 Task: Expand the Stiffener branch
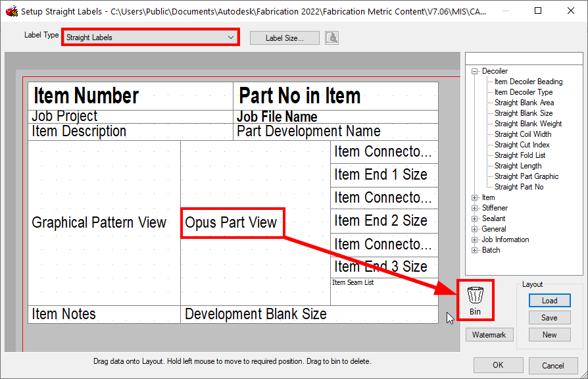(x=476, y=207)
